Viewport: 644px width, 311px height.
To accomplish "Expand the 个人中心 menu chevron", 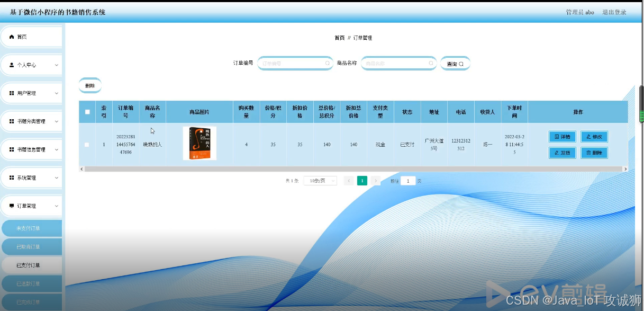I will [57, 65].
